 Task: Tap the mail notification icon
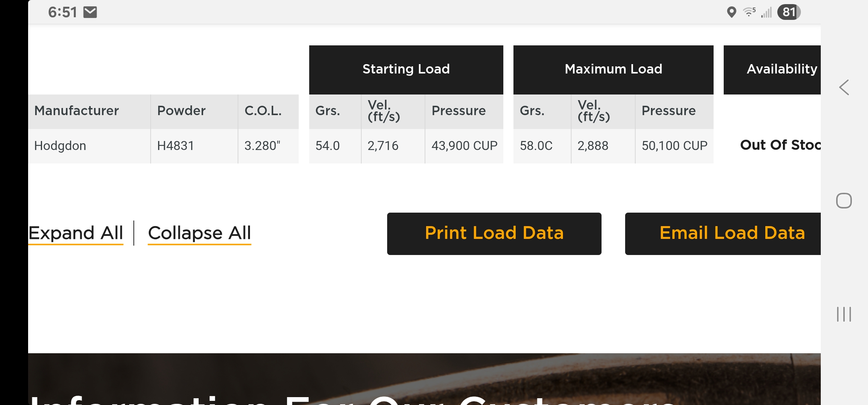click(x=90, y=12)
